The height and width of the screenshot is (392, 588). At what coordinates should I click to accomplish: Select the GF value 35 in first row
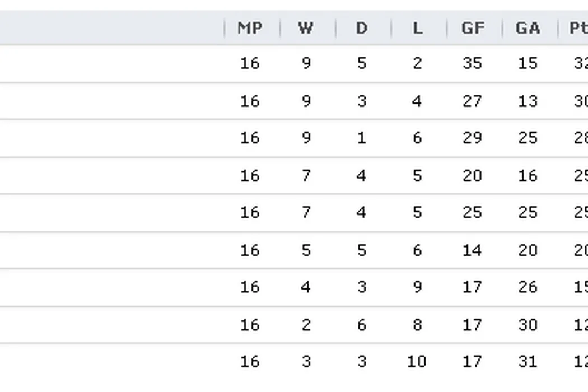click(473, 63)
